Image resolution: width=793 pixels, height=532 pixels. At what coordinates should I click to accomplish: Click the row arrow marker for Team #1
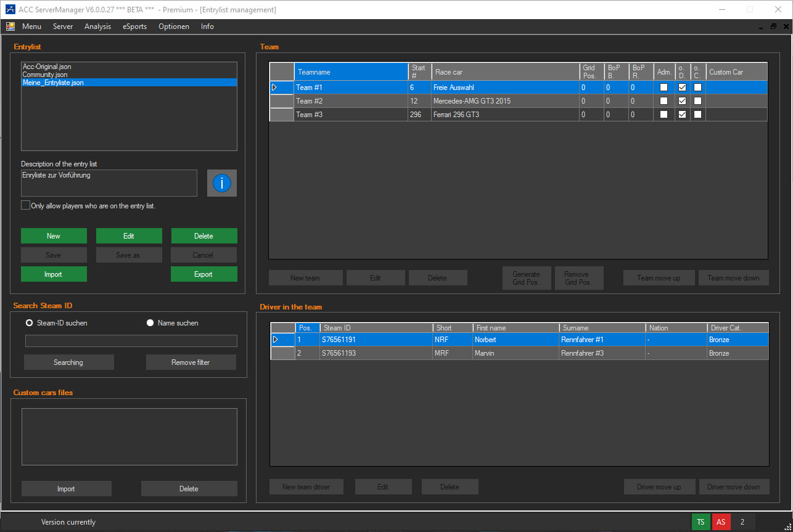point(275,88)
